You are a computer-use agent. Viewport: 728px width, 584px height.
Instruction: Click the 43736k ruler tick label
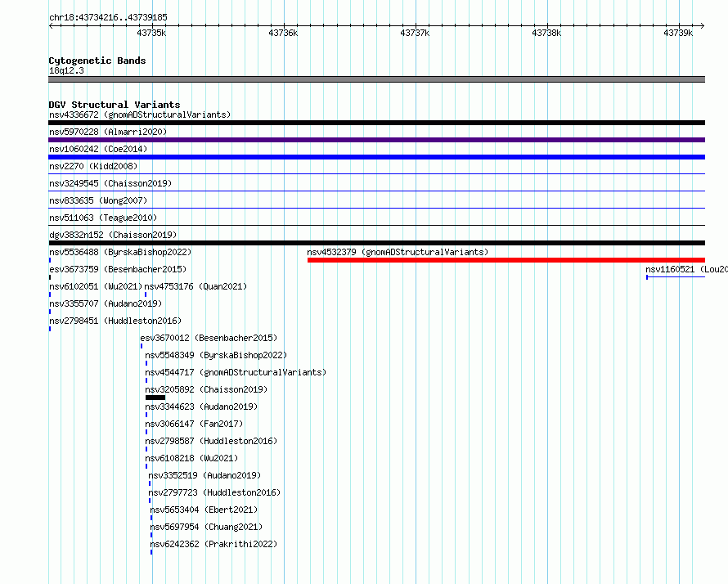(x=283, y=33)
